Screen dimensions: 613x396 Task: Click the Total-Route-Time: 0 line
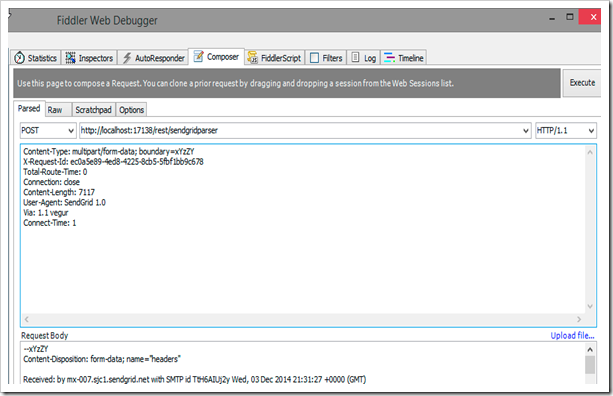click(55, 172)
